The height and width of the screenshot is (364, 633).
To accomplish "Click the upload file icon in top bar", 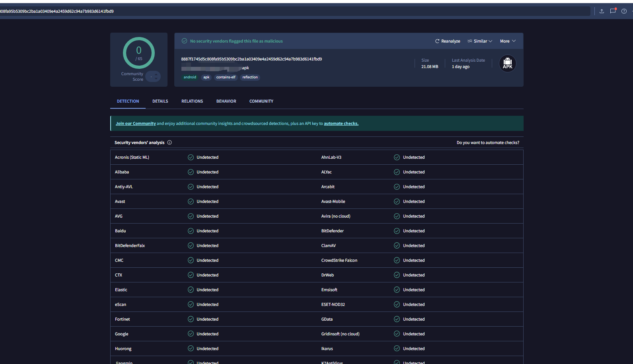I will point(602,11).
